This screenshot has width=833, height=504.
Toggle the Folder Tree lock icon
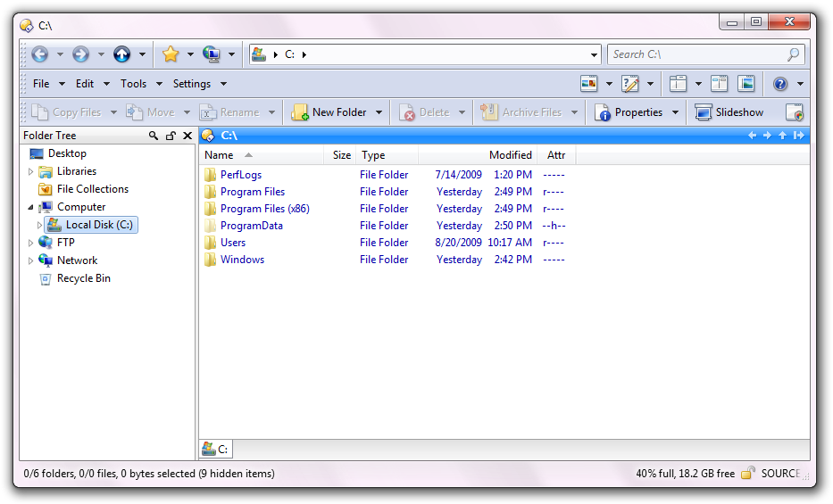pyautogui.click(x=171, y=136)
